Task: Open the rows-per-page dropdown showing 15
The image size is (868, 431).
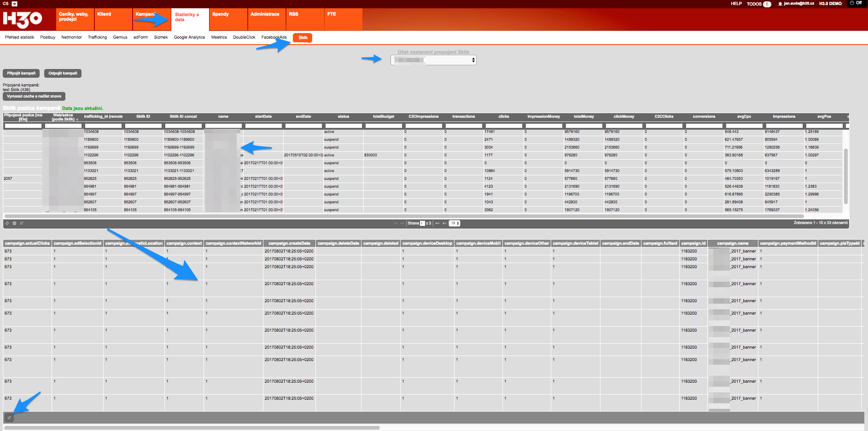Action: (x=455, y=223)
